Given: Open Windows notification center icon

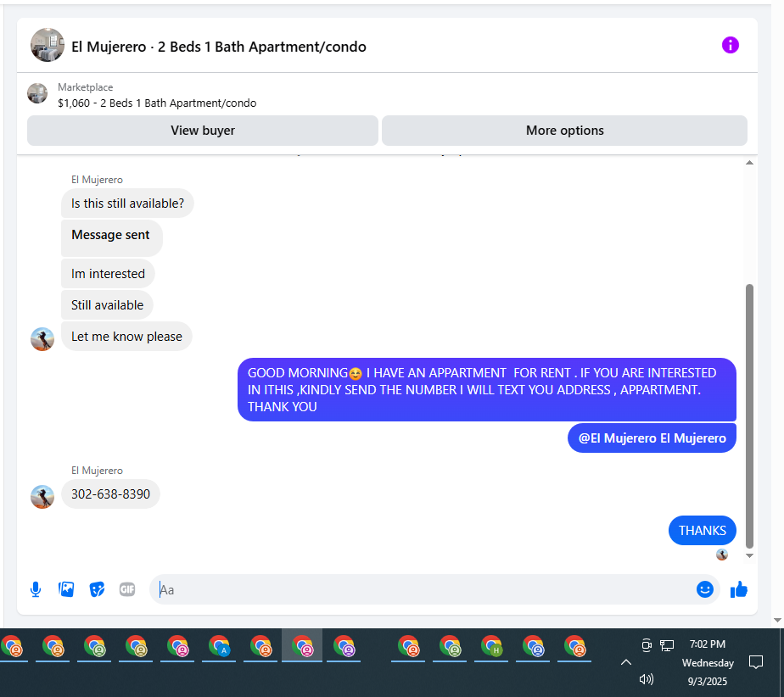Looking at the screenshot, I should point(755,662).
